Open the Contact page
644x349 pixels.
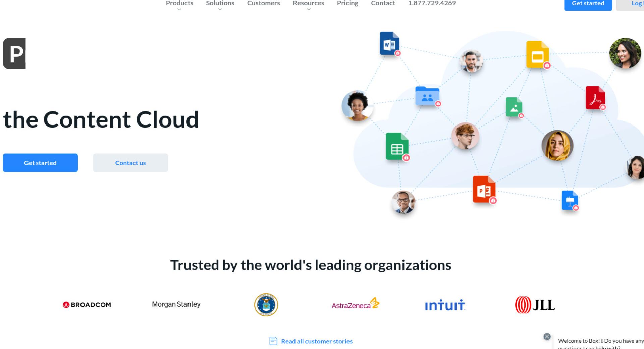coord(383,3)
